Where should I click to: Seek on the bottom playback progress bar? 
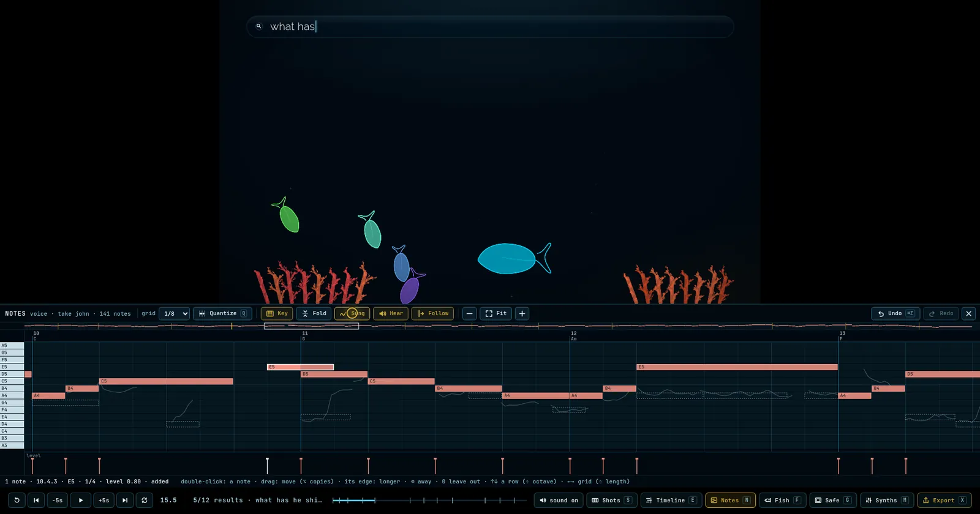click(429, 501)
